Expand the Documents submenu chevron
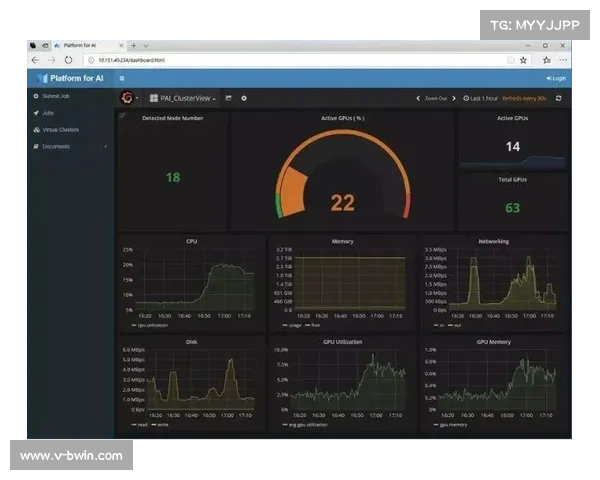This screenshot has width=600, height=480. 106,147
